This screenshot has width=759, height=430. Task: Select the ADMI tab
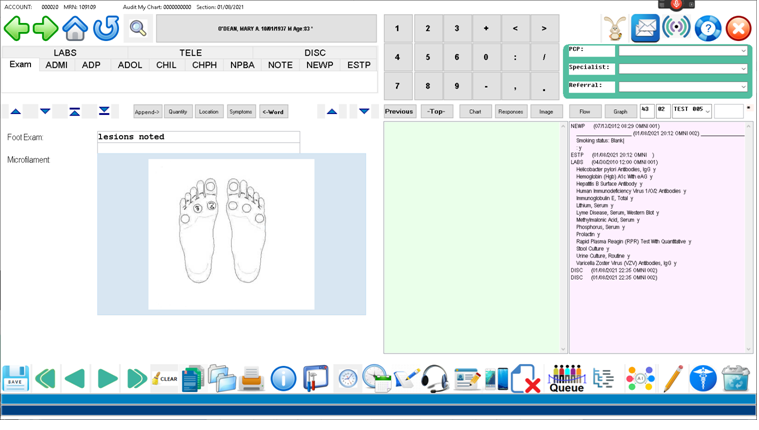[57, 65]
